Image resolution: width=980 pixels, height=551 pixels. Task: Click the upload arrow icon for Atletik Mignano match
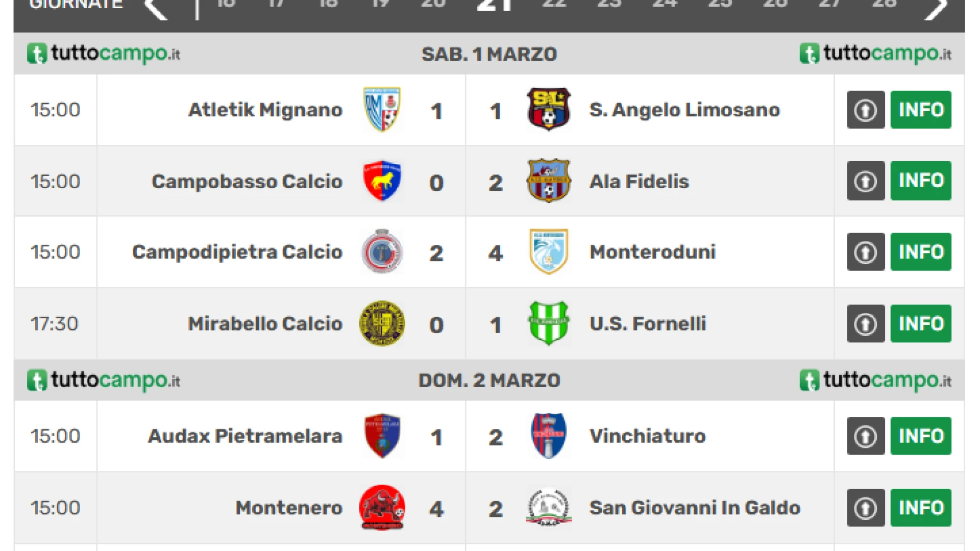(866, 110)
